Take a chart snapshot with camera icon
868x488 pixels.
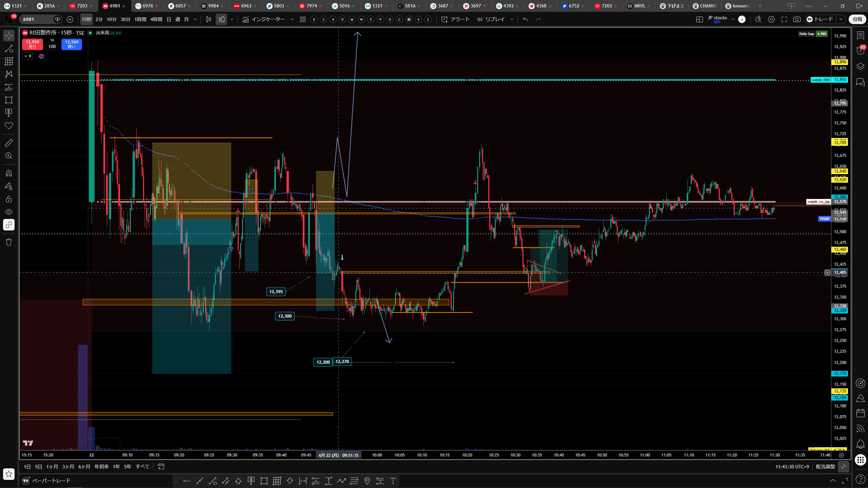[x=797, y=19]
